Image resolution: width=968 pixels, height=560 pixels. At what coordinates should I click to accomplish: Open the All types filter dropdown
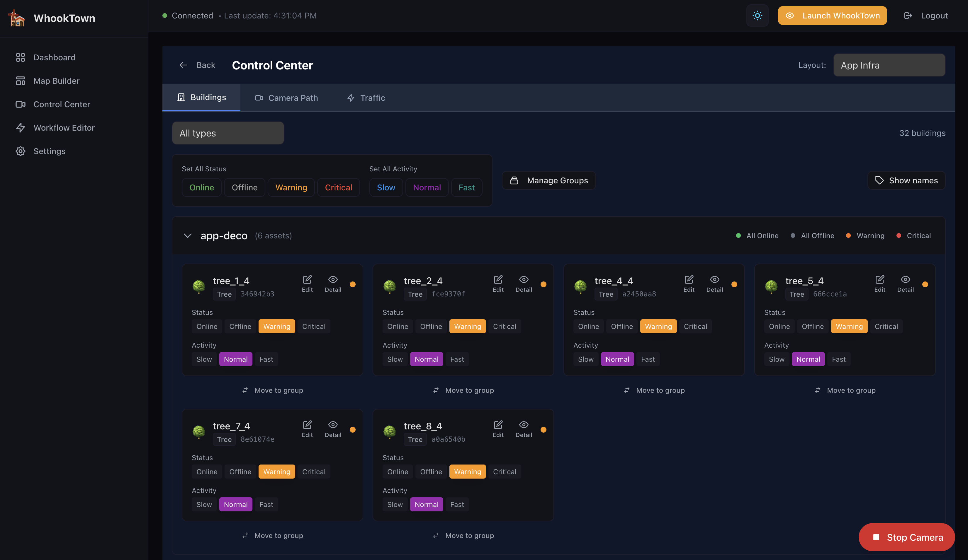tap(228, 133)
